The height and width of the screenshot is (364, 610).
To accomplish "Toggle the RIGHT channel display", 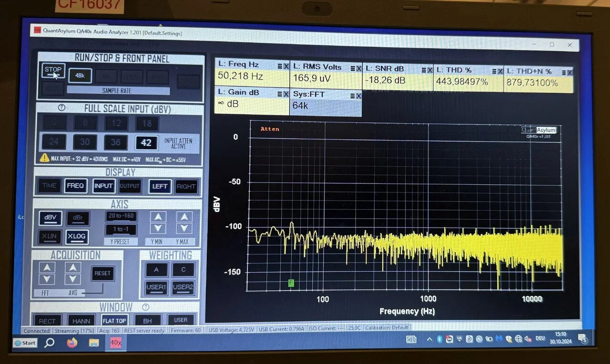I will (x=186, y=186).
